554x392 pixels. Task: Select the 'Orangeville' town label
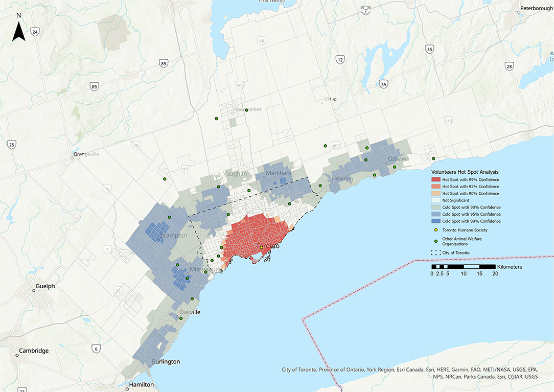click(86, 154)
